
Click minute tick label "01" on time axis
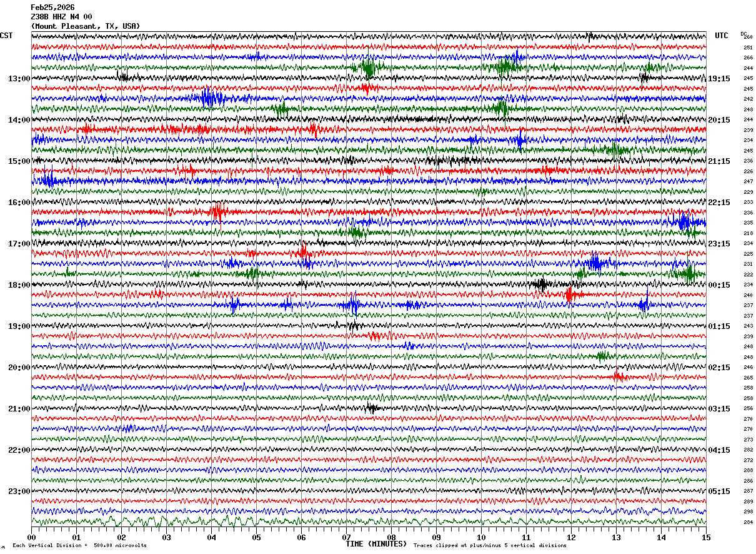(x=76, y=537)
